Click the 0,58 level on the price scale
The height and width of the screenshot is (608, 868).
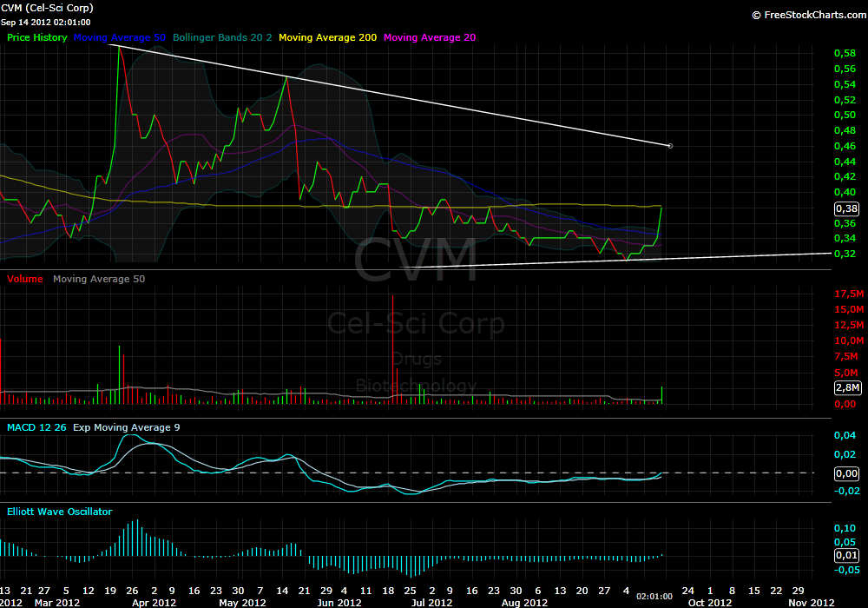[x=844, y=54]
